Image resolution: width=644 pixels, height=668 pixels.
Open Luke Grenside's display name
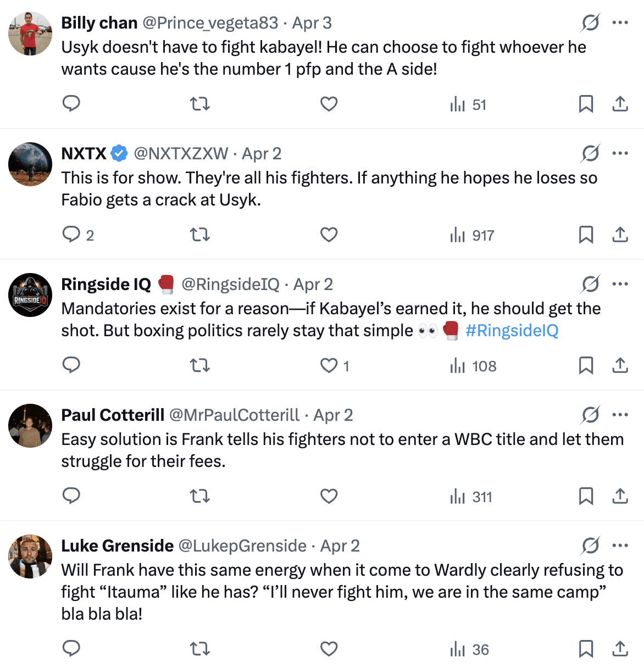click(118, 545)
